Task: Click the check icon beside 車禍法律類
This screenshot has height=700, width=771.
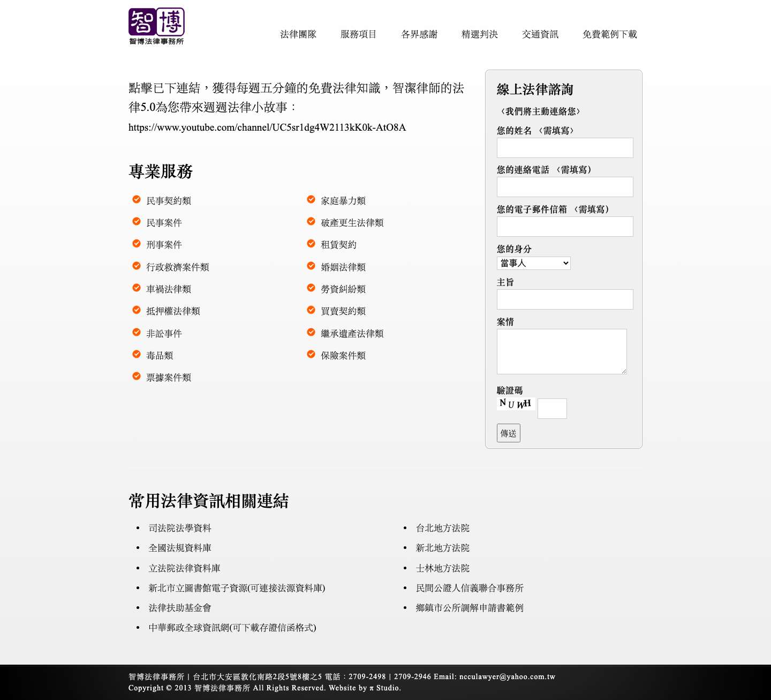Action: pyautogui.click(x=137, y=288)
